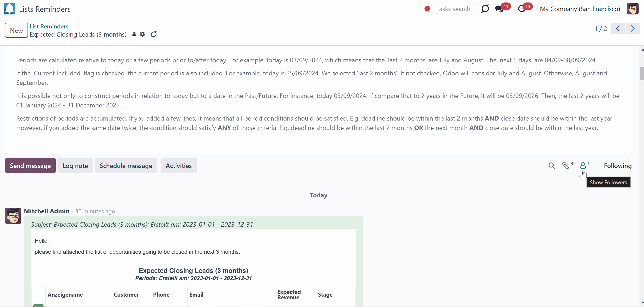Viewport: 644px width, 307px height.
Task: Select Schedule message option
Action: pyautogui.click(x=126, y=166)
